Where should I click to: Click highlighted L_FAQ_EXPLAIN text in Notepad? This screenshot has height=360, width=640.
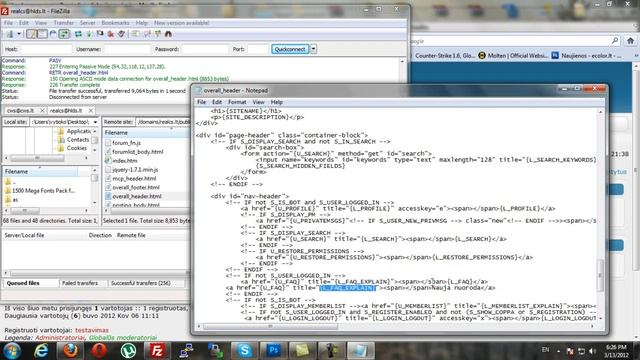pyautogui.click(x=347, y=288)
